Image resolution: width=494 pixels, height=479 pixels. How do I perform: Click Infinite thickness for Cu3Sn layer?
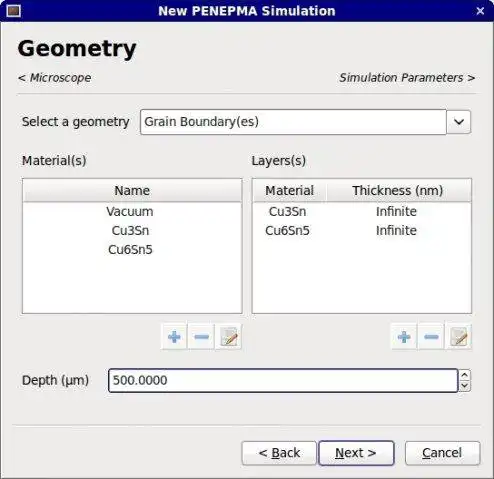[x=396, y=212]
